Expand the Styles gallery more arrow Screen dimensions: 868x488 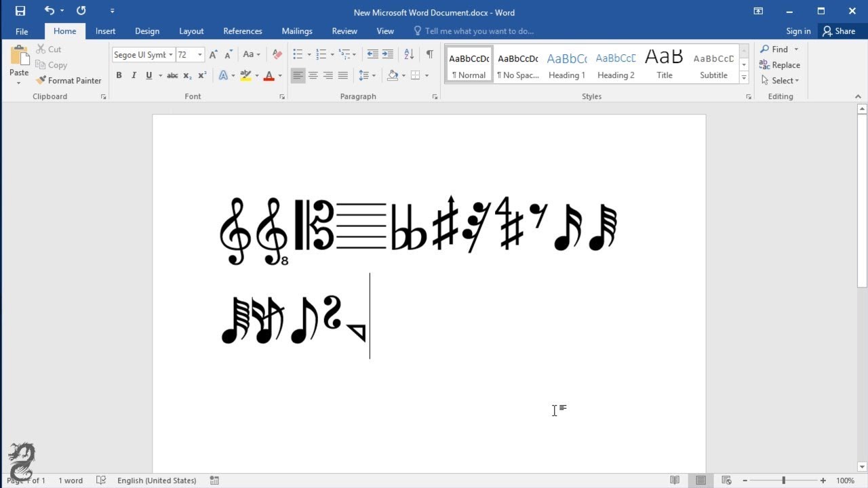(744, 78)
